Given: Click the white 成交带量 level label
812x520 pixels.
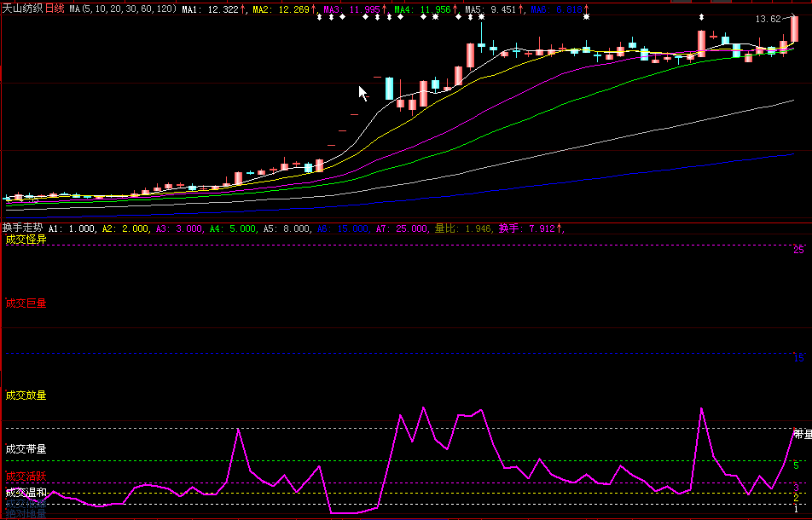Looking at the screenshot, I should [x=26, y=448].
